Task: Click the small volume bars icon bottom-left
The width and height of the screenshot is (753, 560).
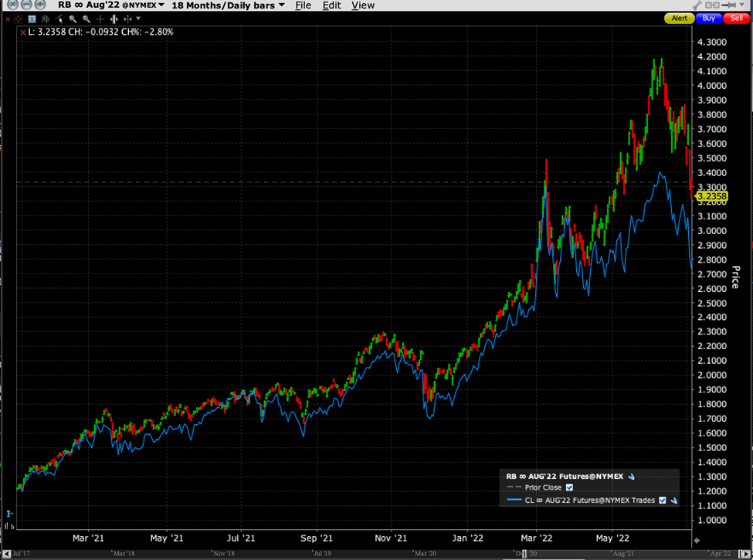Action: pos(9,526)
